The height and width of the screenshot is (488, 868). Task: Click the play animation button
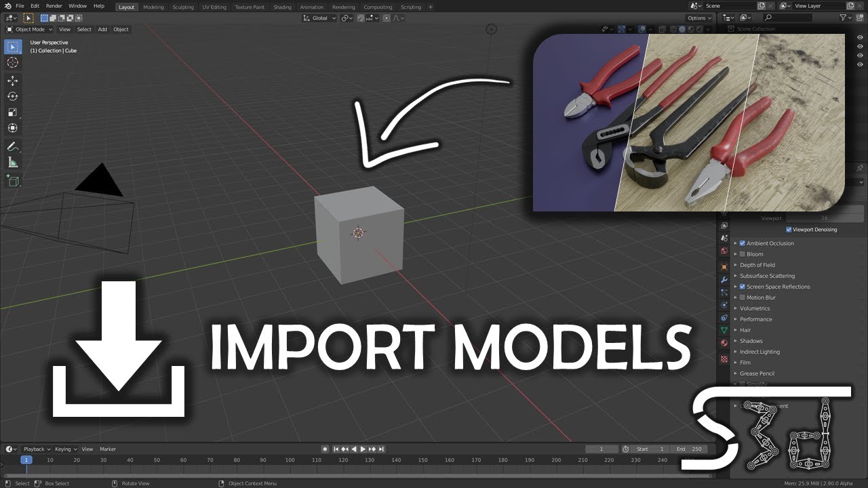point(363,449)
